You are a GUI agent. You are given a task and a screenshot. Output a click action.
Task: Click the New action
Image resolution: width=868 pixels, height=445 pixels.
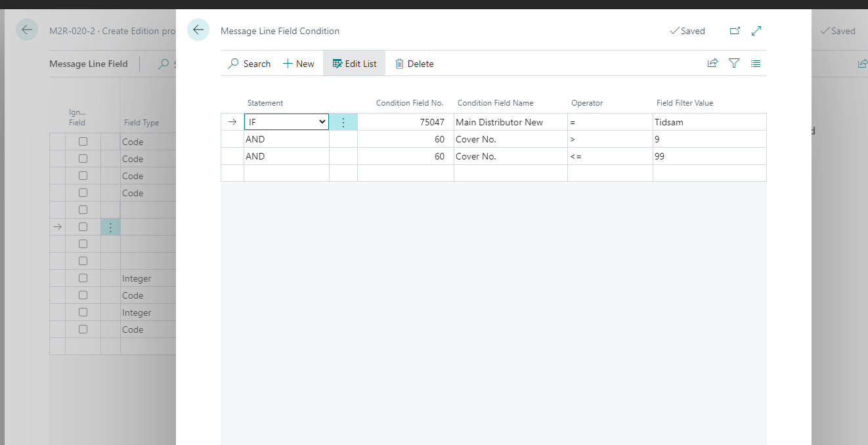298,63
